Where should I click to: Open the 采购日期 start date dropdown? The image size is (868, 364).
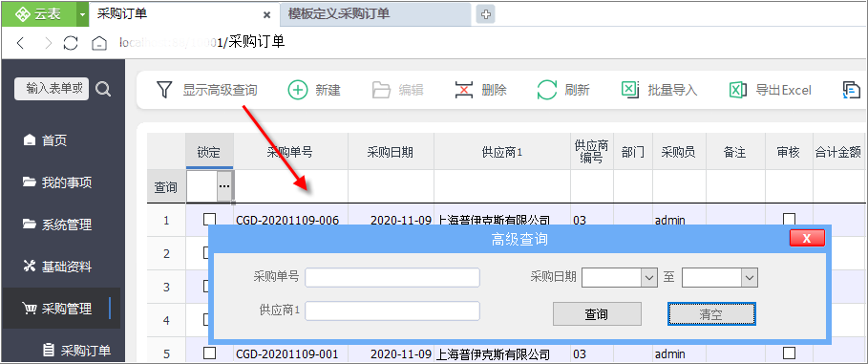[x=648, y=277]
